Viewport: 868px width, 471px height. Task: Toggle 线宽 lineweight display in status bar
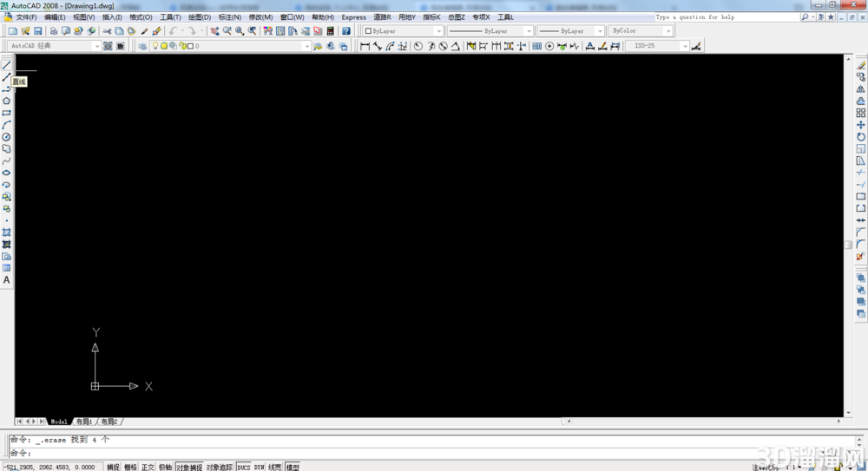click(275, 468)
